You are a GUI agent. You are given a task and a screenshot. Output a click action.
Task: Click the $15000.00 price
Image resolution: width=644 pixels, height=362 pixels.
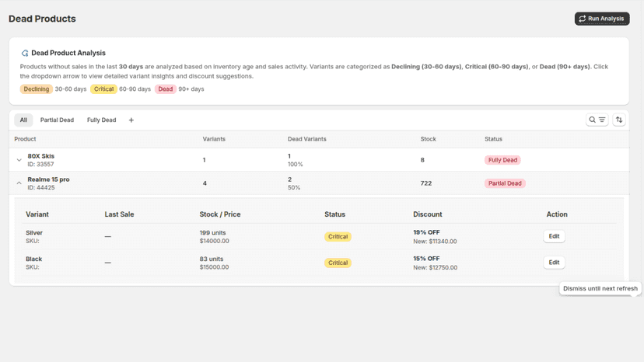tap(215, 267)
